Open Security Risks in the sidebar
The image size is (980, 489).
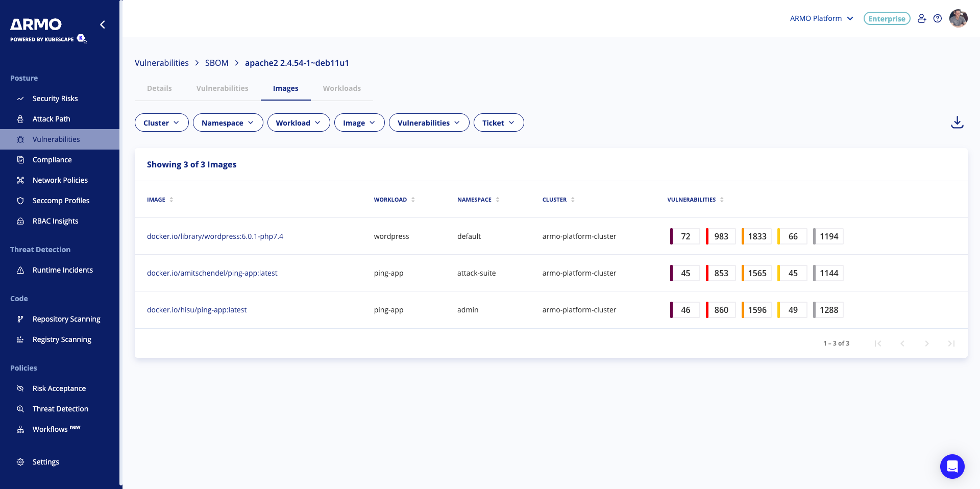tap(55, 99)
